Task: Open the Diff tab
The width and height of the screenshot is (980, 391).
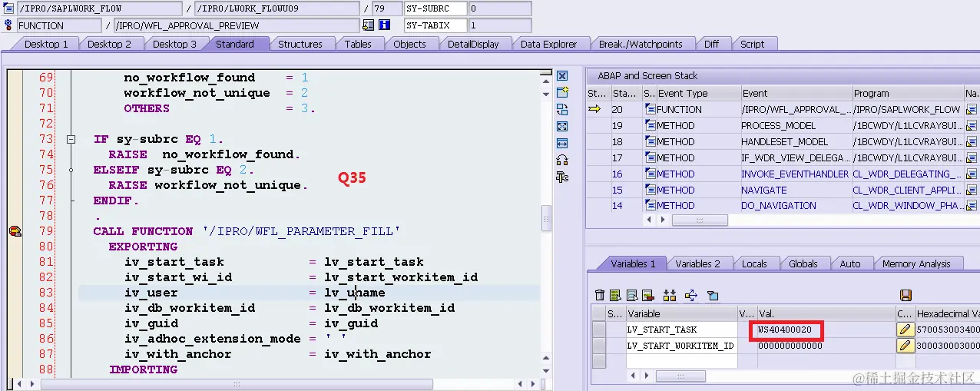Action: click(712, 44)
